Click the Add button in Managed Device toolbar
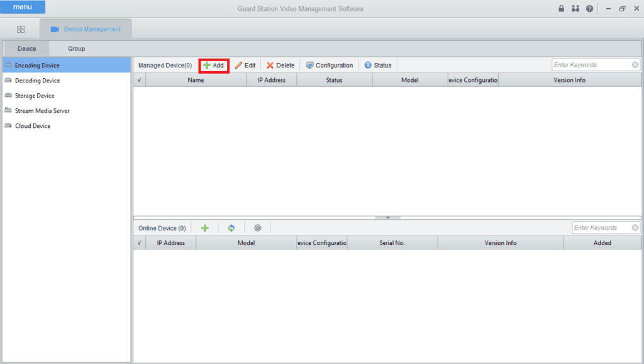The width and height of the screenshot is (644, 364). coord(213,65)
